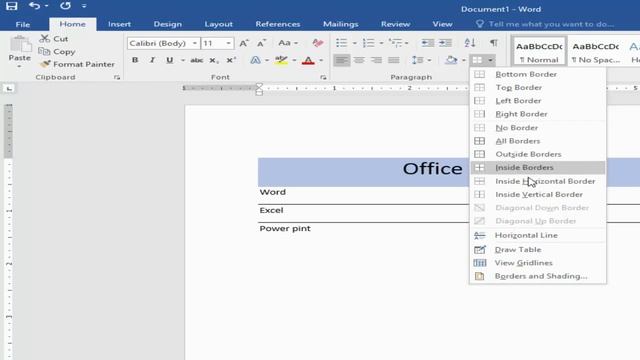Click Justify alignment icon
Image resolution: width=640 pixels, height=360 pixels.
[394, 60]
